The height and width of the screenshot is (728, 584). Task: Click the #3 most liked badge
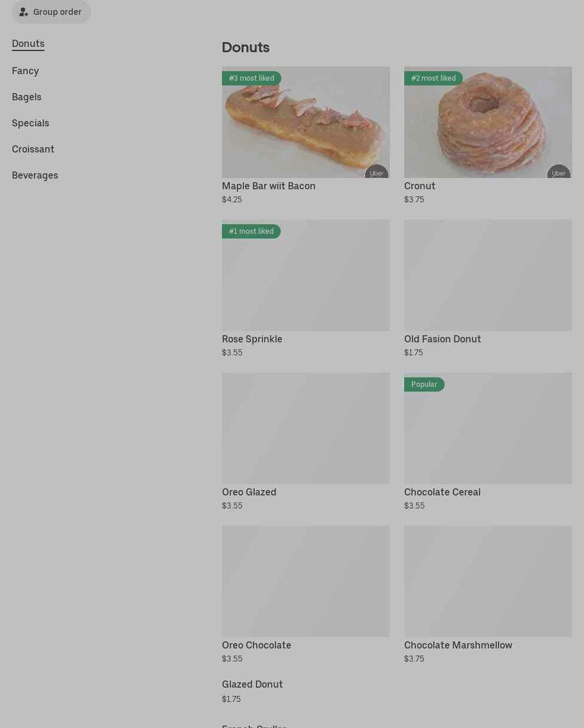point(252,78)
